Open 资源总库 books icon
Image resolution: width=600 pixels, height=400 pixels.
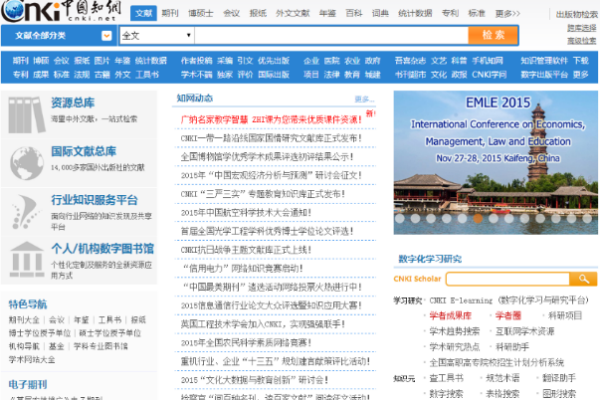click(x=27, y=114)
